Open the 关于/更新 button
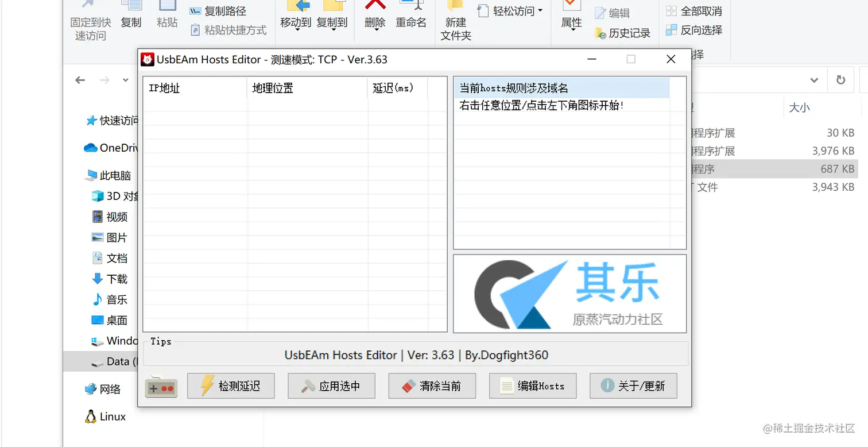868x447 pixels. (x=633, y=386)
